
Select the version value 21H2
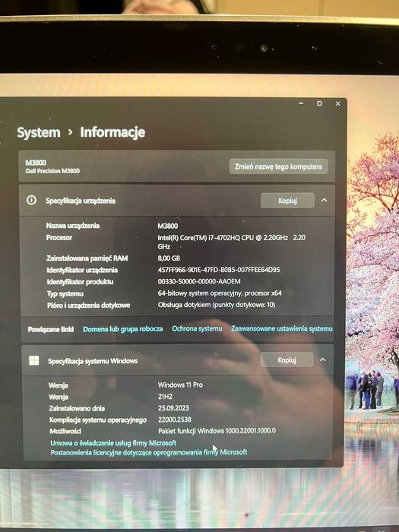click(165, 396)
